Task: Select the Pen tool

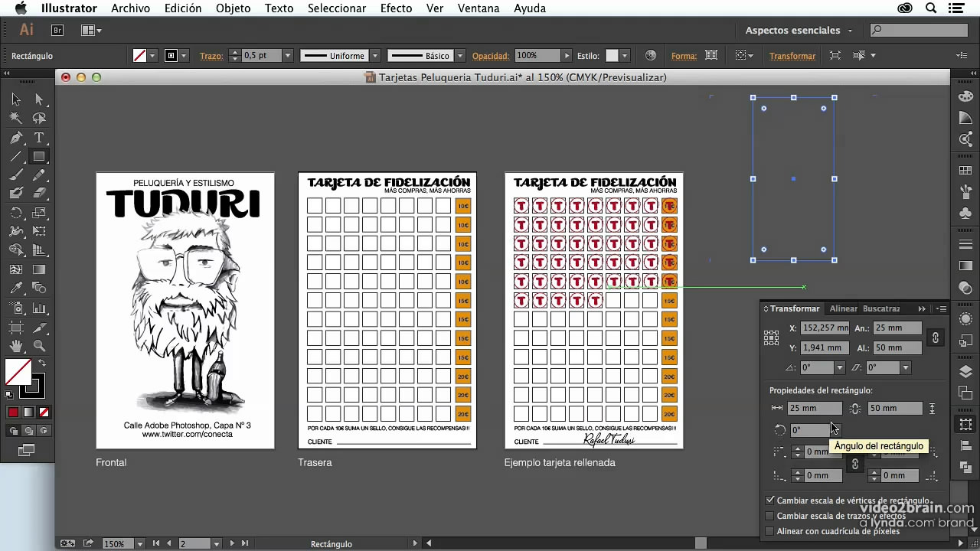Action: [16, 138]
